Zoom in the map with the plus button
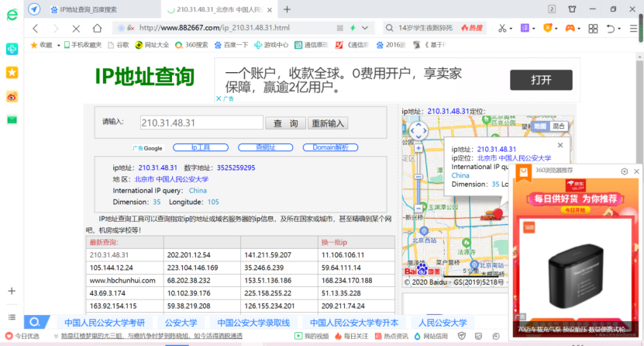This screenshot has height=346, width=644. [x=418, y=148]
